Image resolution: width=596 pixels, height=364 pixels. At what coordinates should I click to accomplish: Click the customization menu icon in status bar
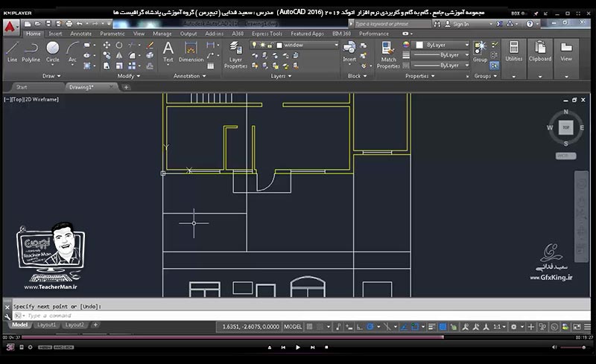[587, 327]
